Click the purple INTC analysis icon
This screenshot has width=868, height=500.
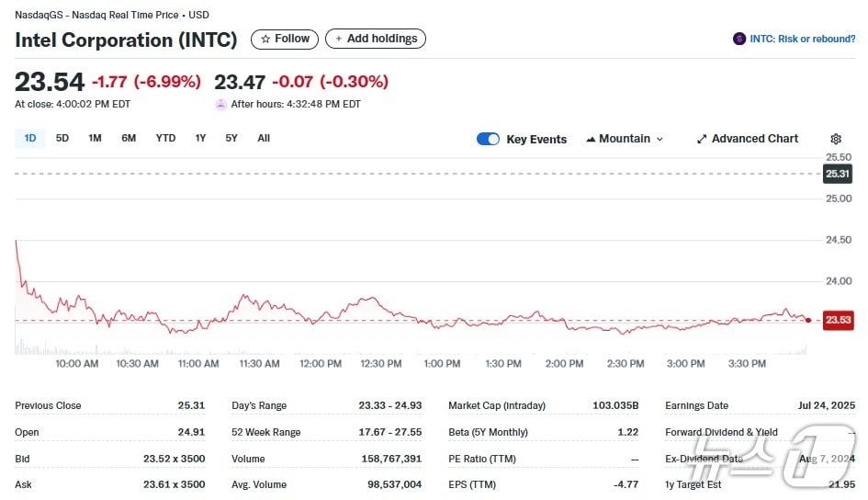coord(739,39)
